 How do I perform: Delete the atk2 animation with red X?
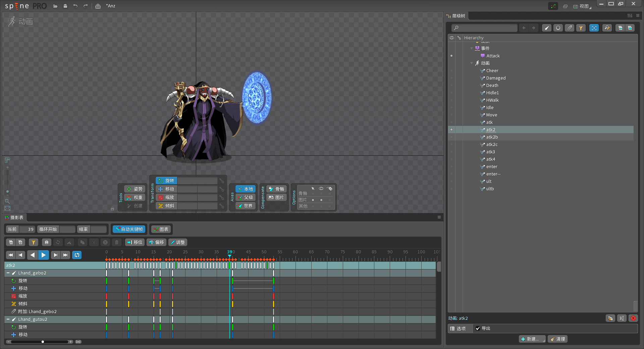click(633, 318)
